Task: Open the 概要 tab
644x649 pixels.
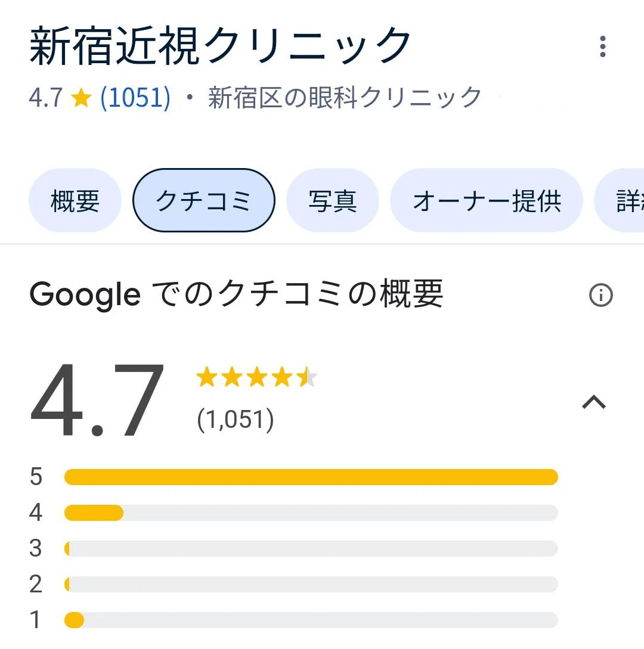Action: tap(75, 201)
